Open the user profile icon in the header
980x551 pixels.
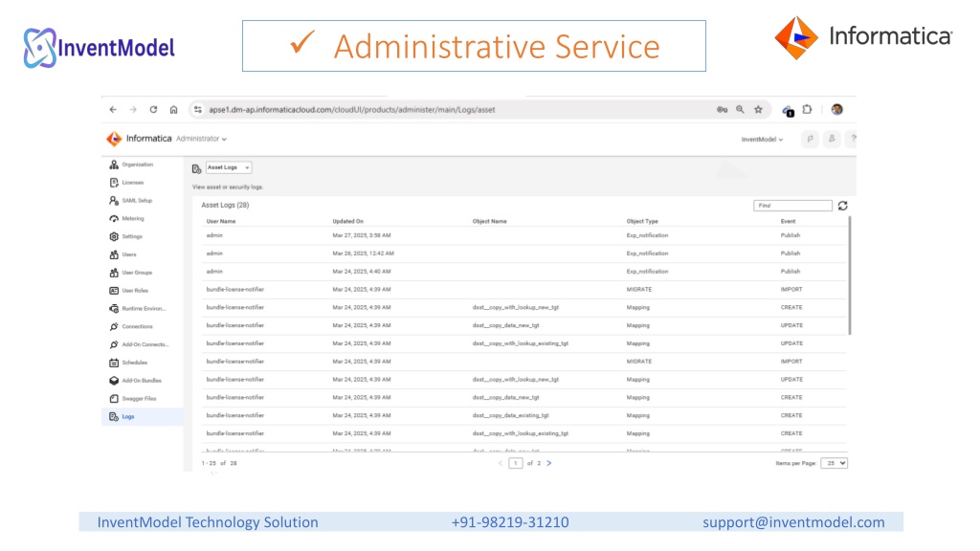[x=832, y=140]
